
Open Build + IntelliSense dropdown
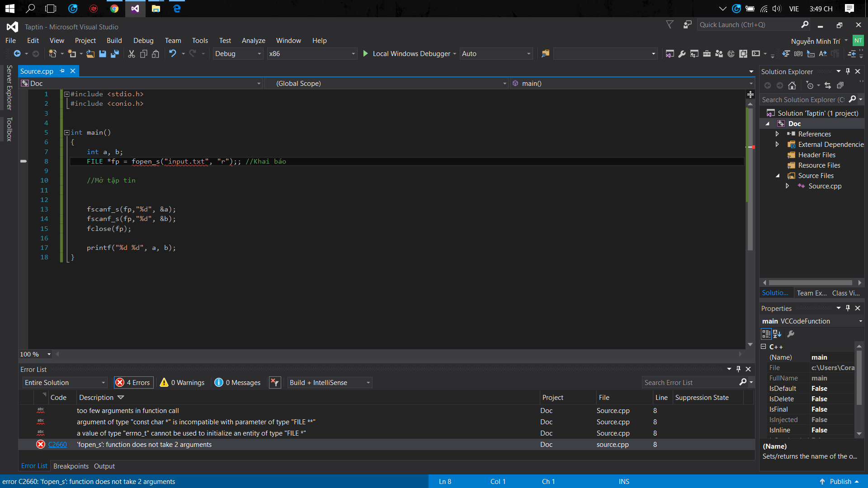[330, 383]
